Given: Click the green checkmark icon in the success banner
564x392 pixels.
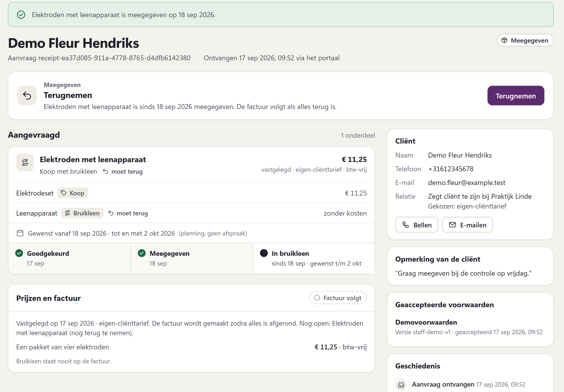Looking at the screenshot, I should [x=21, y=15].
